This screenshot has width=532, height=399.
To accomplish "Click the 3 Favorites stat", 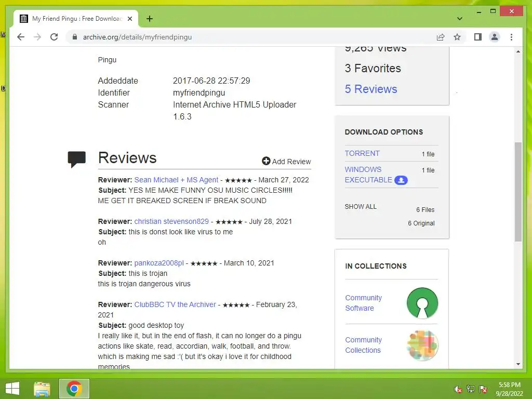I will click(x=373, y=68).
